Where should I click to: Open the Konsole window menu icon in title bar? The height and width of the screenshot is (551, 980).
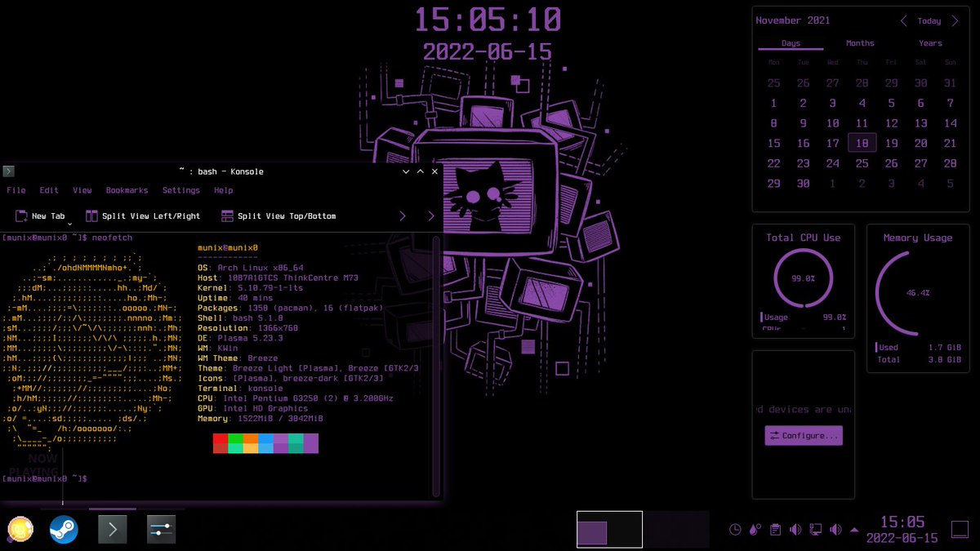coord(8,171)
